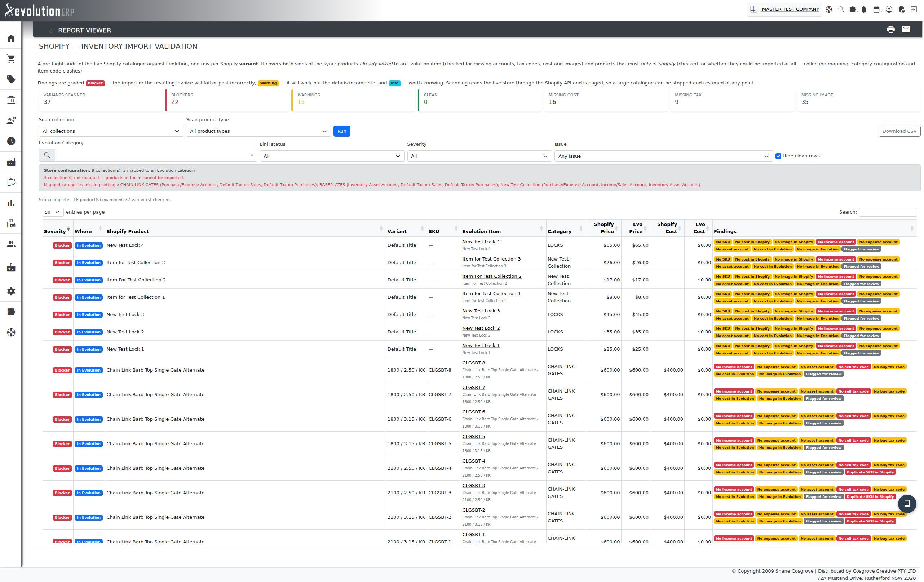This screenshot has height=582, width=924.
Task: Open the Scan collection dropdown
Action: [111, 131]
